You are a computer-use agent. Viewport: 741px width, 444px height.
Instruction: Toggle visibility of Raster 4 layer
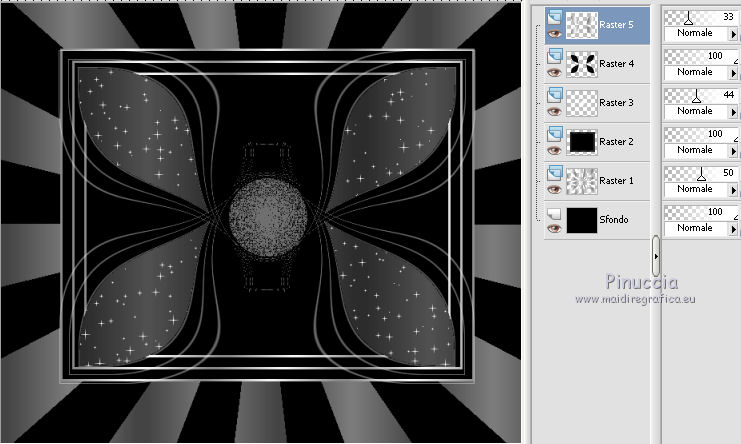(x=552, y=72)
